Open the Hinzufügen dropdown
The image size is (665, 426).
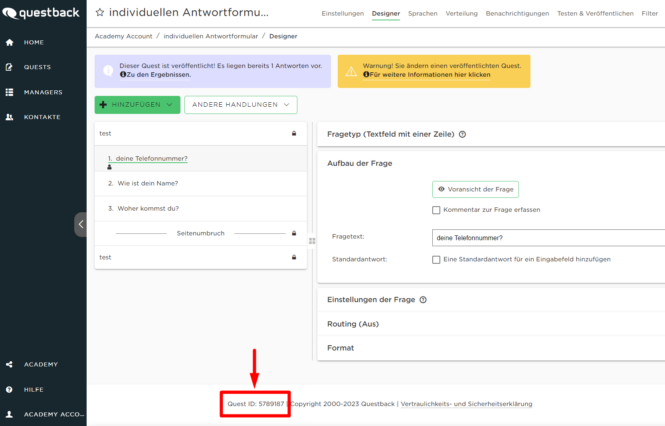point(137,104)
